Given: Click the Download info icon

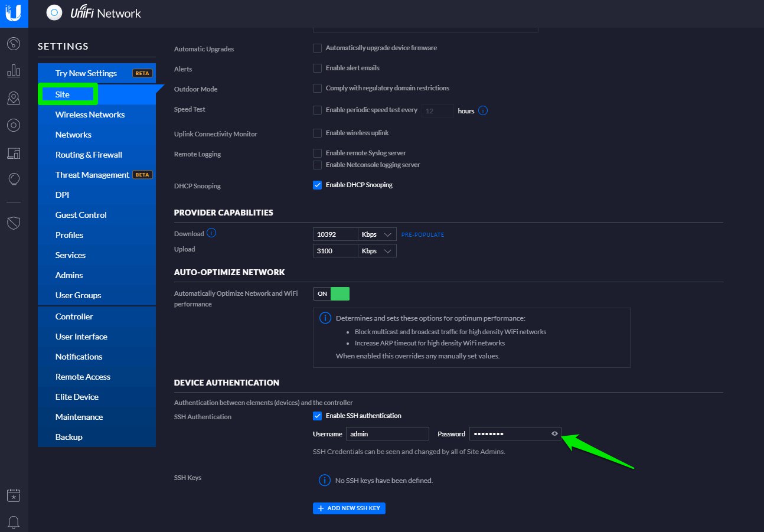Looking at the screenshot, I should tap(211, 233).
